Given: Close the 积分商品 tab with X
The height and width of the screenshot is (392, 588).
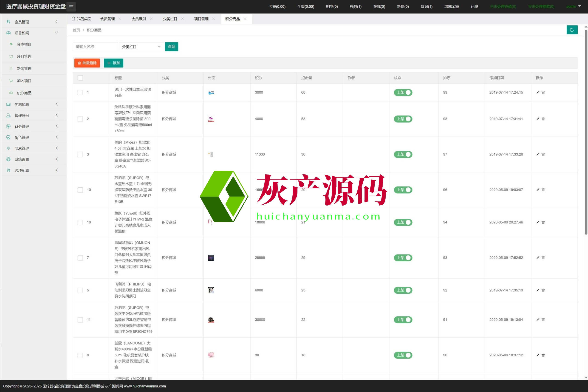Looking at the screenshot, I should coord(245,19).
